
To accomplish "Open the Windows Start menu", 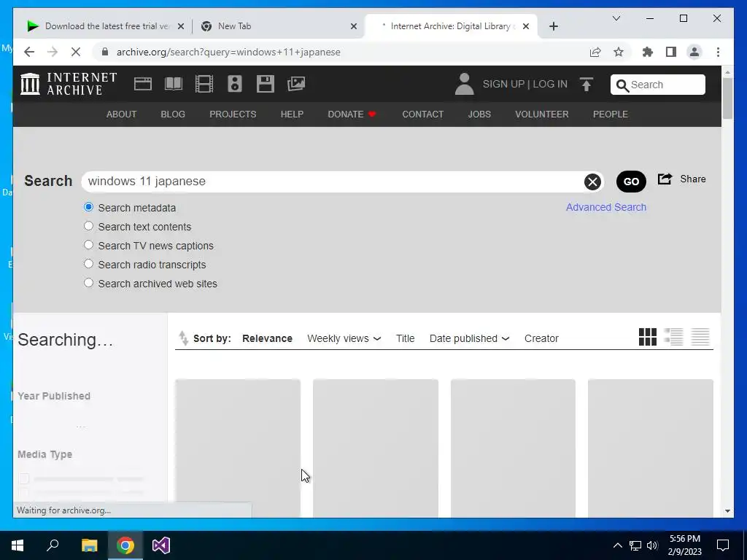I will click(18, 545).
